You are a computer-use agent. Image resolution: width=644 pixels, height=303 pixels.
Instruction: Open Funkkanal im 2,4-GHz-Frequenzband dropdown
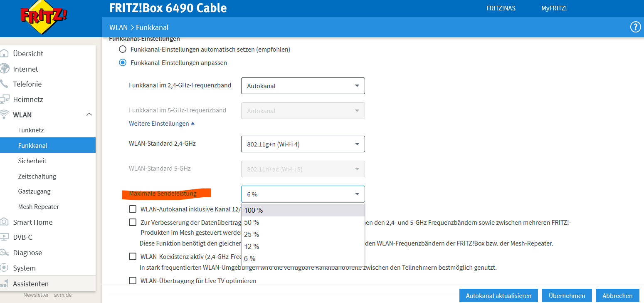click(303, 86)
